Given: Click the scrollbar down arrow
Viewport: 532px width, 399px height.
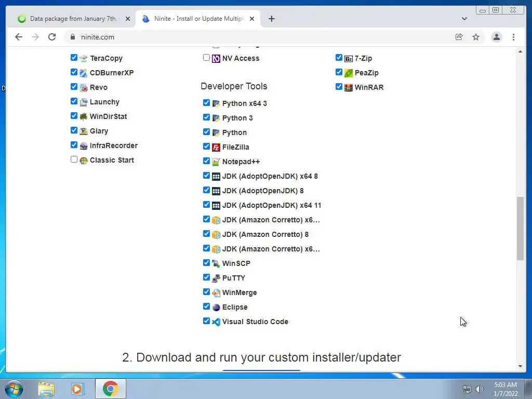Looking at the screenshot, I should coord(520,366).
